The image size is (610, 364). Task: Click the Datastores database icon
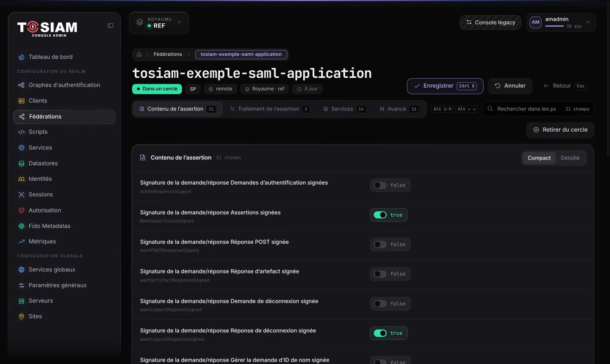22,163
